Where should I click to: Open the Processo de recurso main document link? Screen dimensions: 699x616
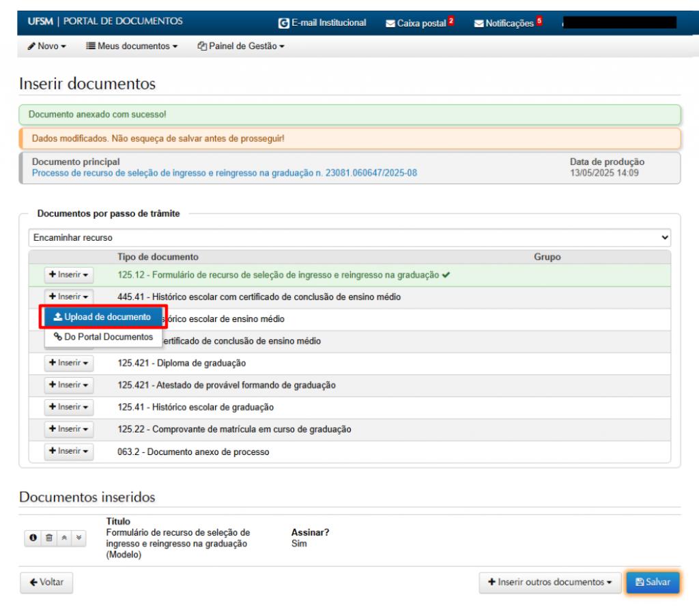click(225, 173)
